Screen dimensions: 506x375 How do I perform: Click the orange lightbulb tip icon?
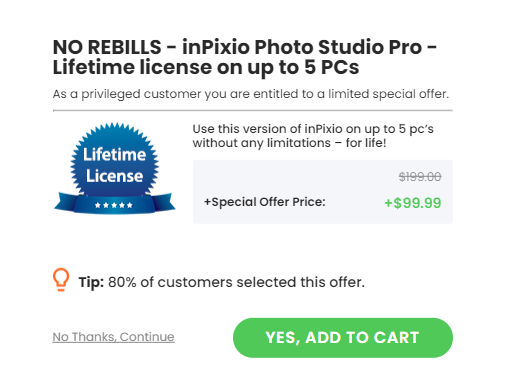pos(61,280)
